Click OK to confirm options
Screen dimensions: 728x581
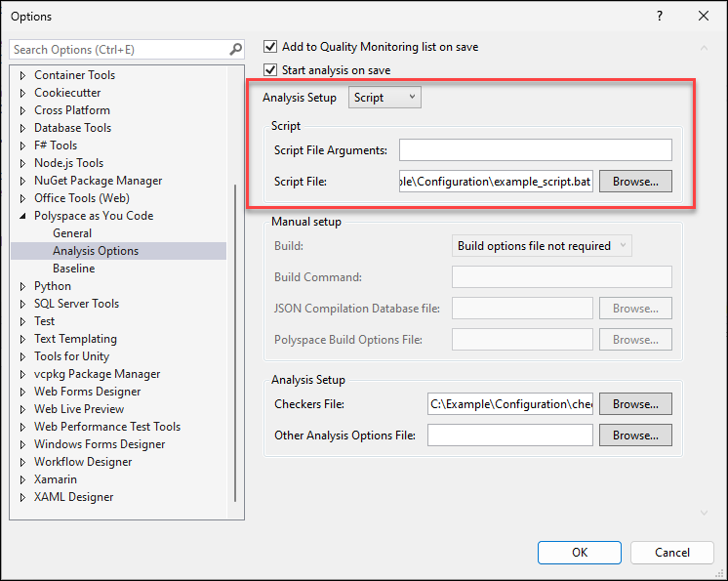point(580,552)
